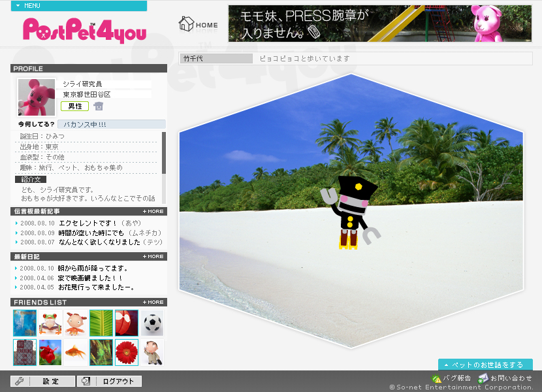The height and width of the screenshot is (392, 542).
Task: Select the green leaf friend avatar
Action: 101,323
